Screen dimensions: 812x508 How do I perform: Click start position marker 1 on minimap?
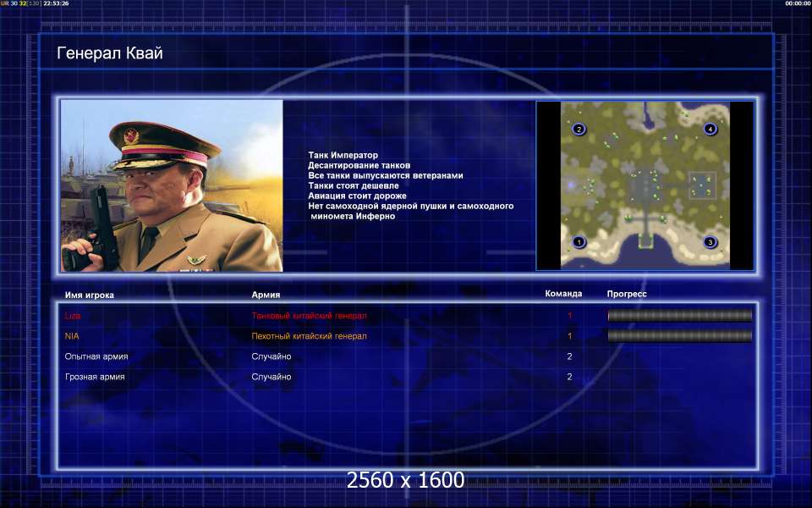tap(579, 241)
